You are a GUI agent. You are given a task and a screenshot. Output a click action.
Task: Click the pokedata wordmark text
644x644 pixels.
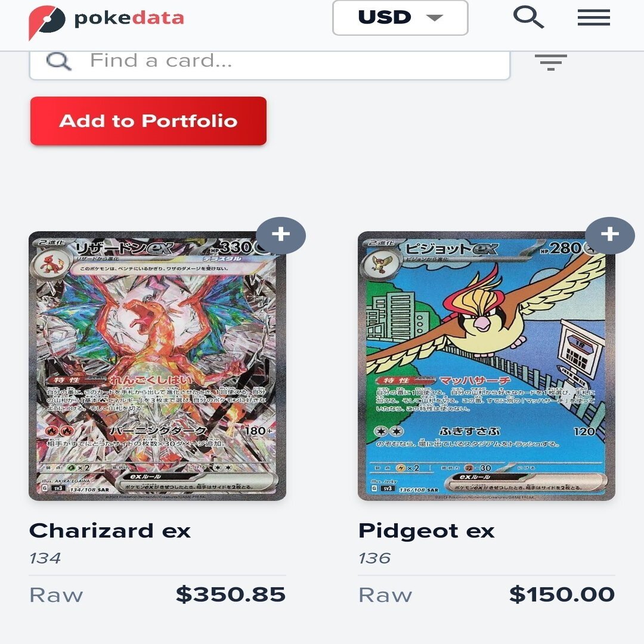[x=129, y=18]
